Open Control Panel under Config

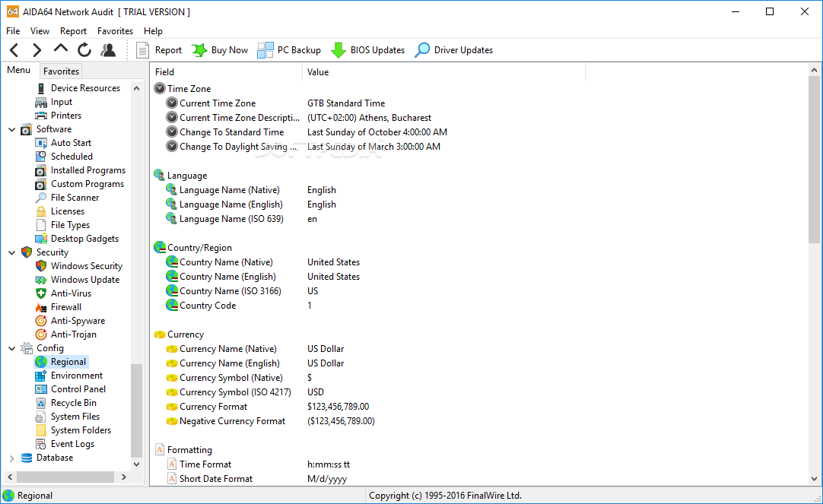[x=70, y=389]
